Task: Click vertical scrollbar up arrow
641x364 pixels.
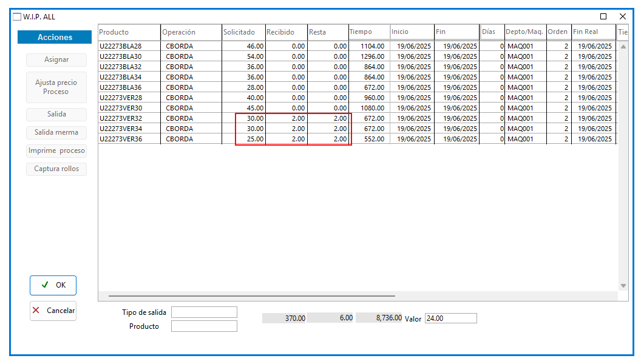Action: point(623,47)
